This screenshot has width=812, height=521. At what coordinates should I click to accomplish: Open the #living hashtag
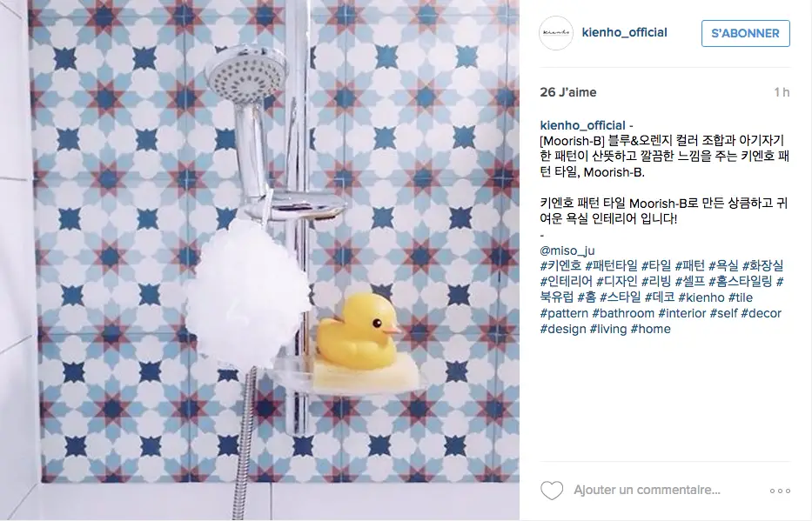[608, 329]
